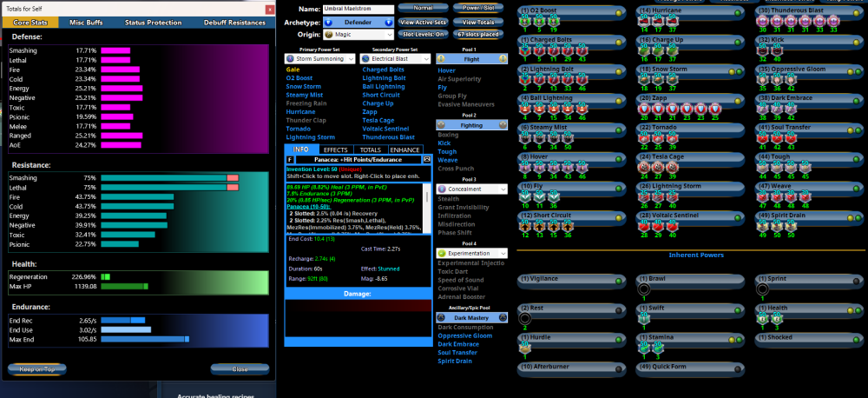Select Oppressive Gloom enhancement slot numbered 42
868x398 pixels.
click(x=789, y=80)
